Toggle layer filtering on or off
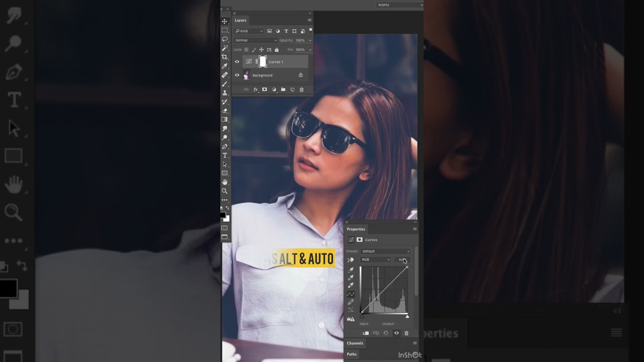 [310, 30]
